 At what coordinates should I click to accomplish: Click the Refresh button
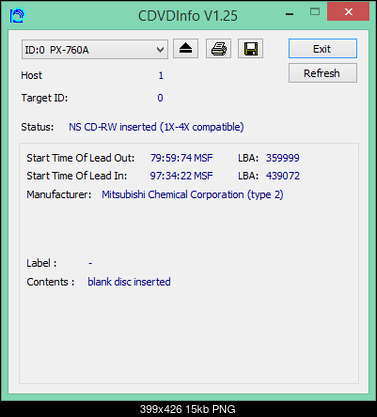tap(322, 73)
